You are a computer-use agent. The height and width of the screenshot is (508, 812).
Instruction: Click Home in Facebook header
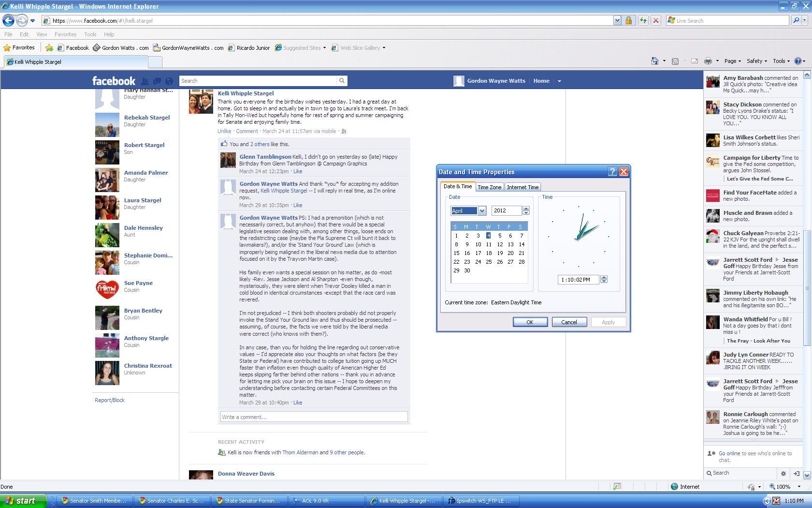click(x=541, y=81)
